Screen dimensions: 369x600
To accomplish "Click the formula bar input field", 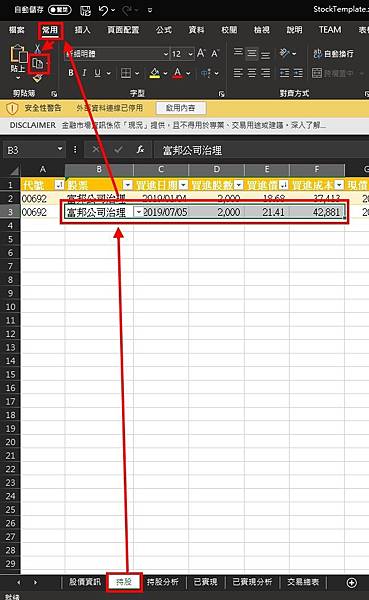I will 261,150.
